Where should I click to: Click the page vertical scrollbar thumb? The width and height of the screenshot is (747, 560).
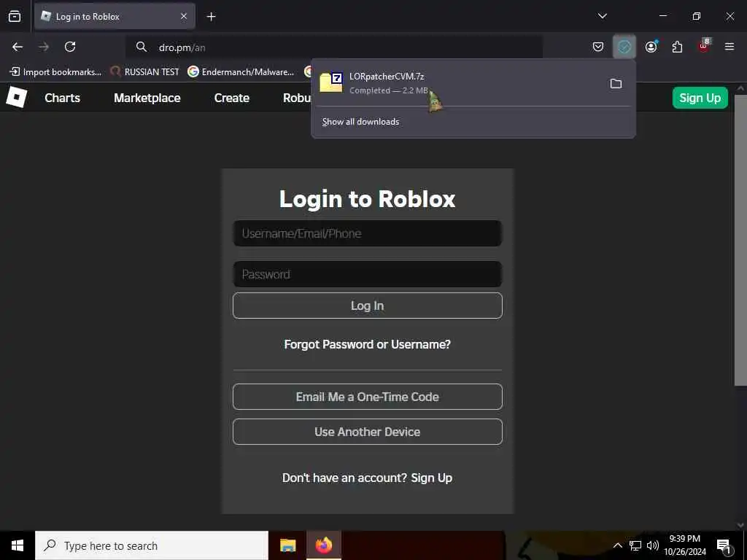tap(740, 241)
